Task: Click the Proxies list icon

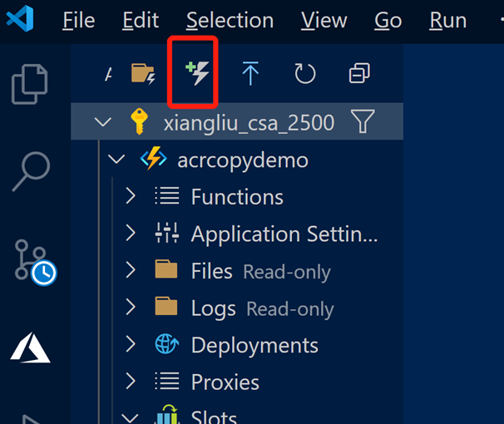Action: pos(167,381)
